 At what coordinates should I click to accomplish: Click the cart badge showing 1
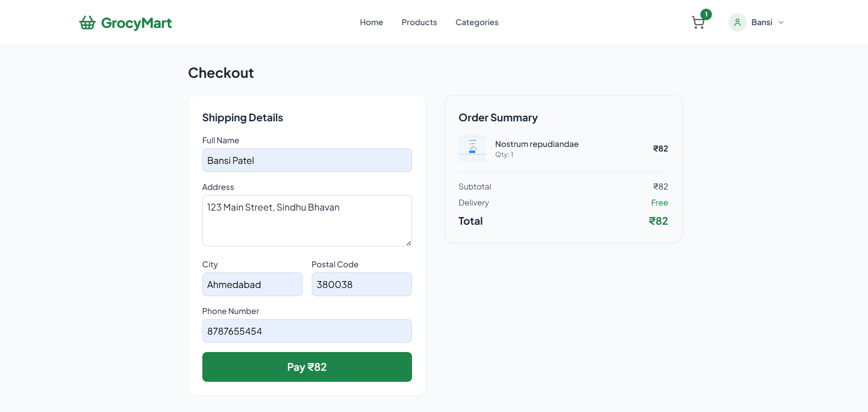706,15
